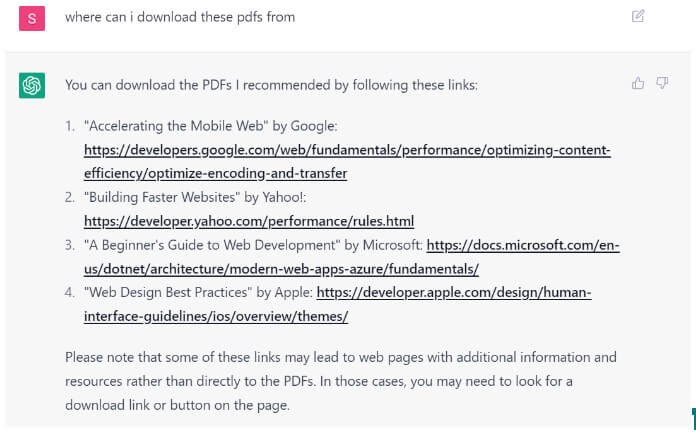Click the ChatGPT logo avatar
The image size is (696, 444).
[32, 86]
